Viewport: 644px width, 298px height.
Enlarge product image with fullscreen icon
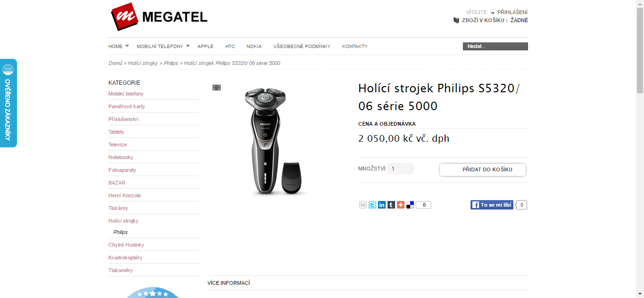point(216,88)
